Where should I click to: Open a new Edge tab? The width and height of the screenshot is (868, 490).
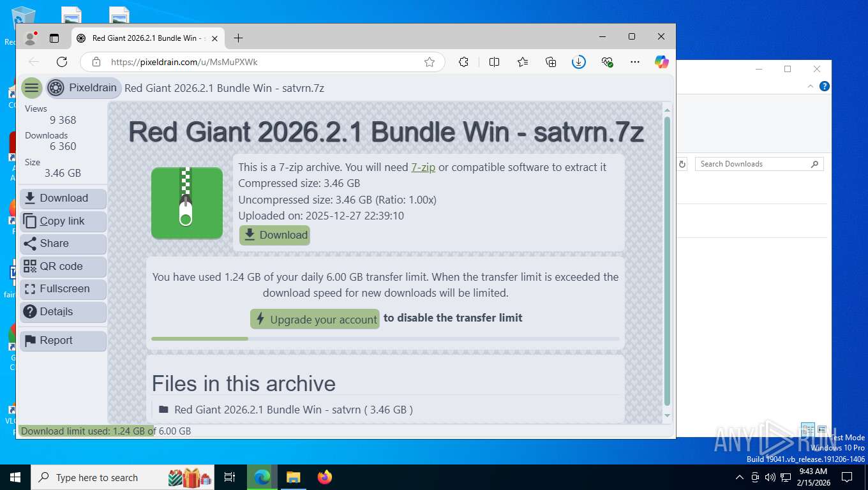[238, 38]
